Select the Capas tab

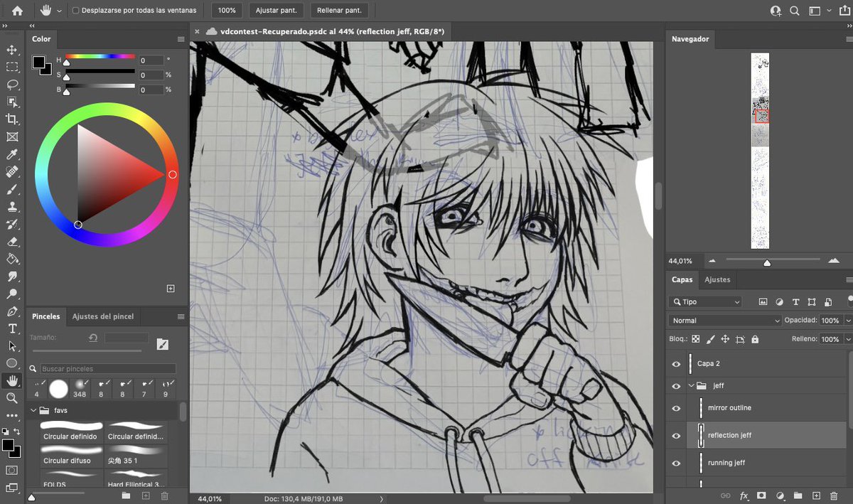click(682, 279)
